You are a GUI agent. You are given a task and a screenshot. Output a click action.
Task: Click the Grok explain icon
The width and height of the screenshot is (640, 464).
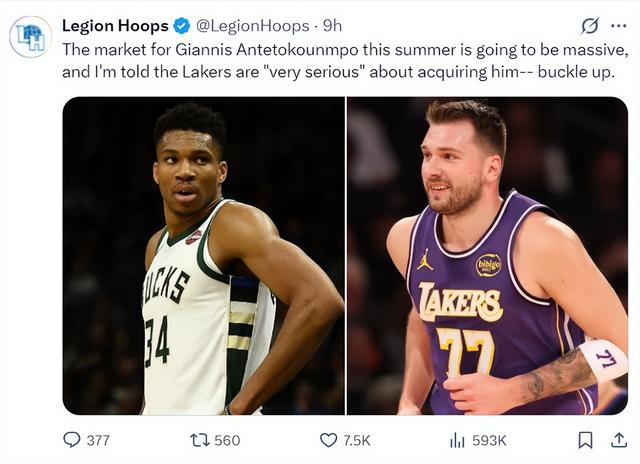589,25
